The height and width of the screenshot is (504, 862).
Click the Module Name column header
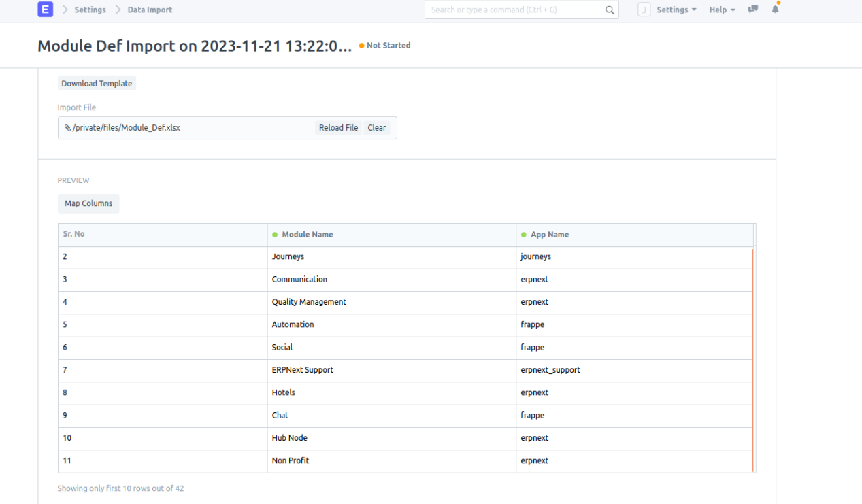point(392,234)
